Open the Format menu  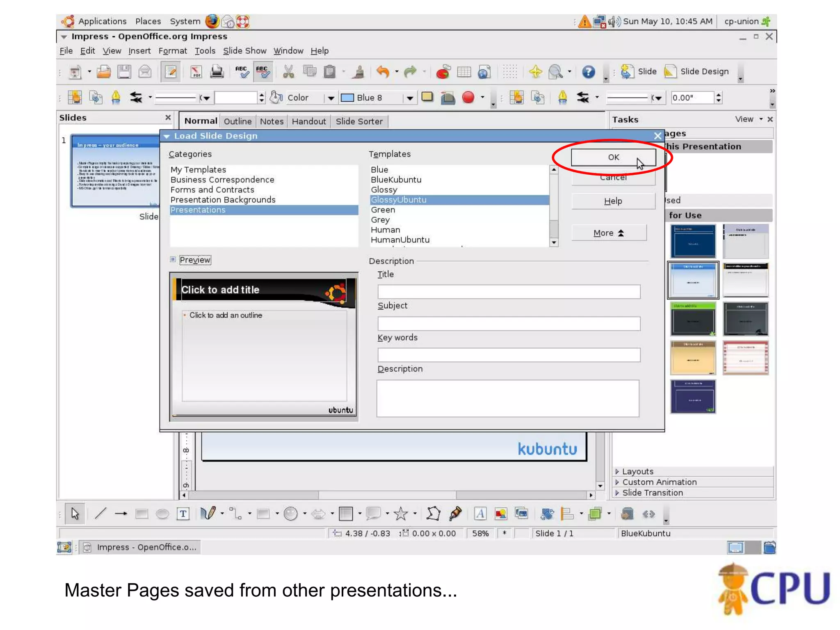(173, 51)
